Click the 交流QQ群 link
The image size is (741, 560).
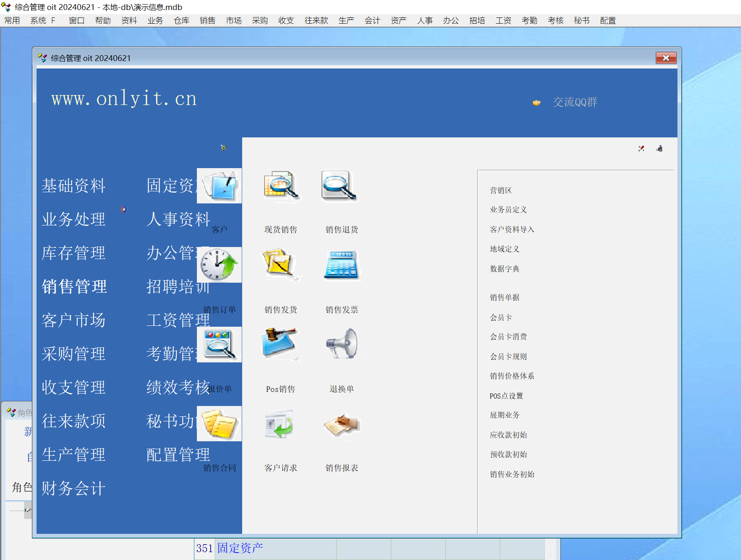tap(574, 102)
